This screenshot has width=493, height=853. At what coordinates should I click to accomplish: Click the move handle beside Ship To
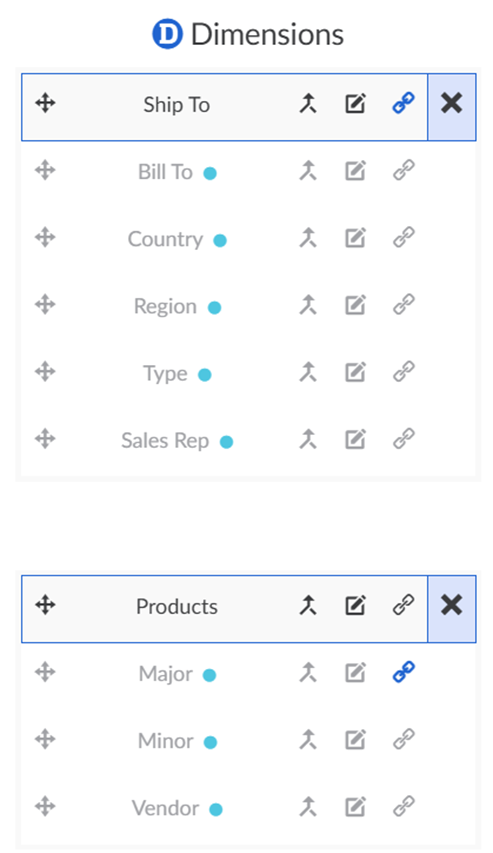click(x=45, y=103)
